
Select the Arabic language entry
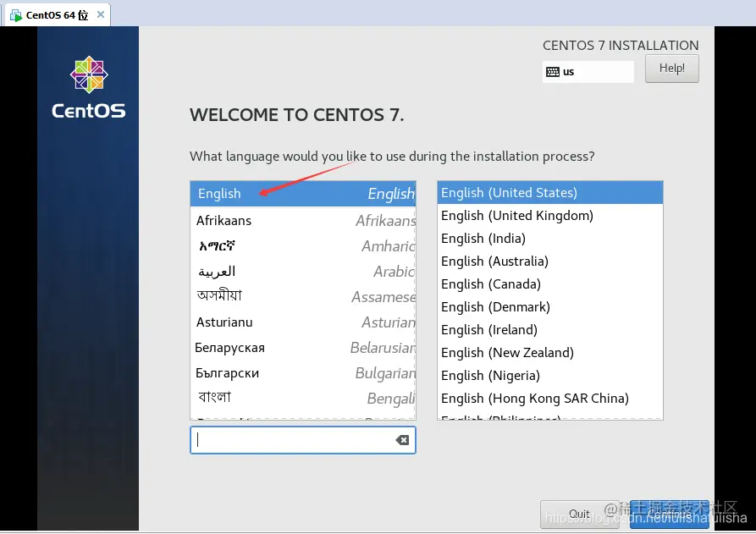(303, 272)
